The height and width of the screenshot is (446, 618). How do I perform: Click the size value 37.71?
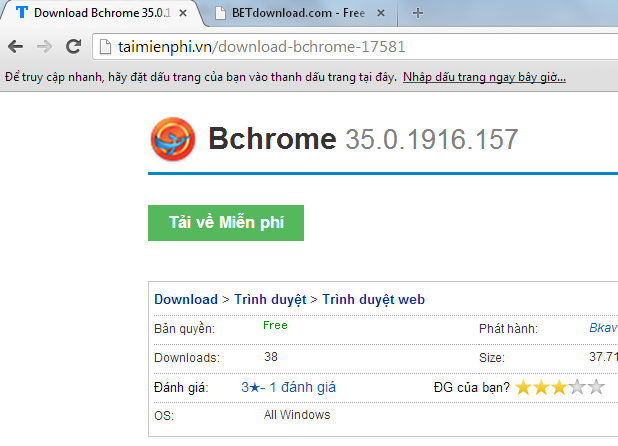[x=603, y=357]
